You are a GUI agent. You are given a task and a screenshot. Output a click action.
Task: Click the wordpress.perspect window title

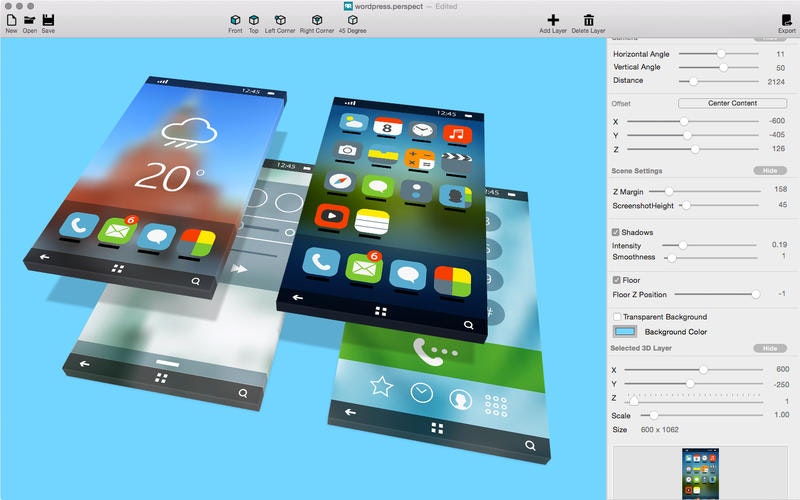pyautogui.click(x=389, y=7)
